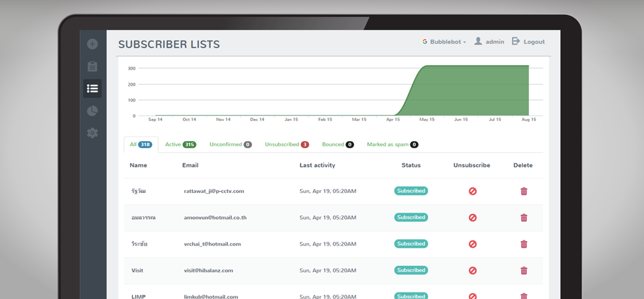Delete vrchai_t@hotmail.com with trash icon
The image size is (644, 299).
point(524,244)
